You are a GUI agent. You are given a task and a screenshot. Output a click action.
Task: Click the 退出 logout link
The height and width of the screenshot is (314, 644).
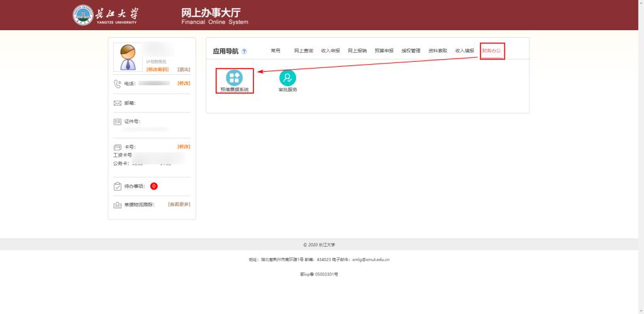click(184, 69)
